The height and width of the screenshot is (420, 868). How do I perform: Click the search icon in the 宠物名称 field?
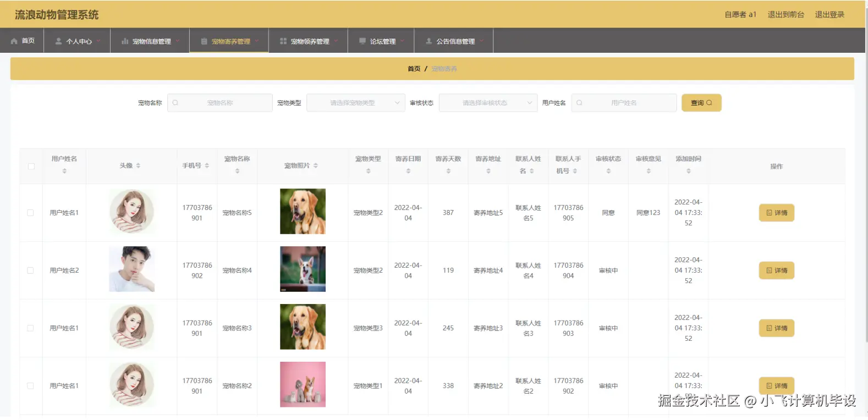175,103
